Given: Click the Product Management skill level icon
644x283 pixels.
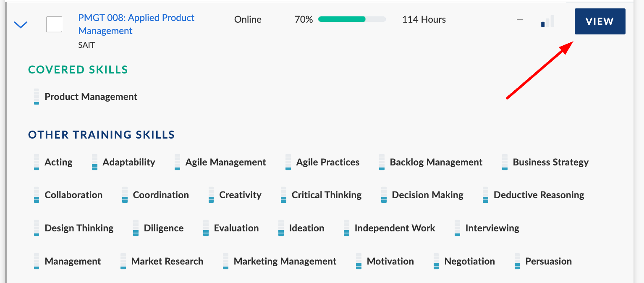Looking at the screenshot, I should point(37,97).
